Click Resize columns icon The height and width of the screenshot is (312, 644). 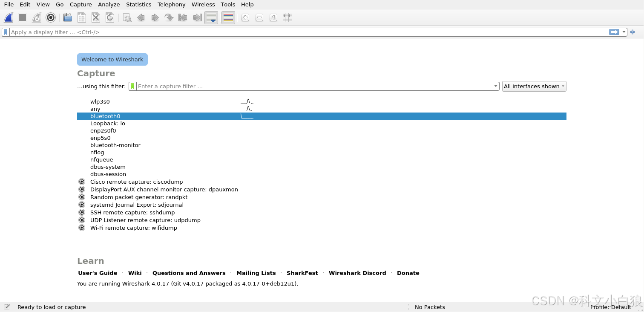pyautogui.click(x=287, y=17)
